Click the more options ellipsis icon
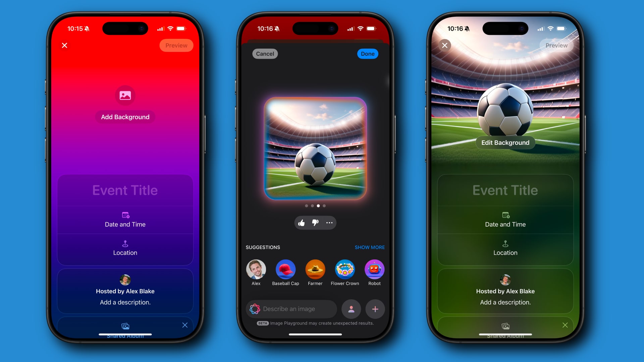This screenshot has height=362, width=644. [x=329, y=222]
